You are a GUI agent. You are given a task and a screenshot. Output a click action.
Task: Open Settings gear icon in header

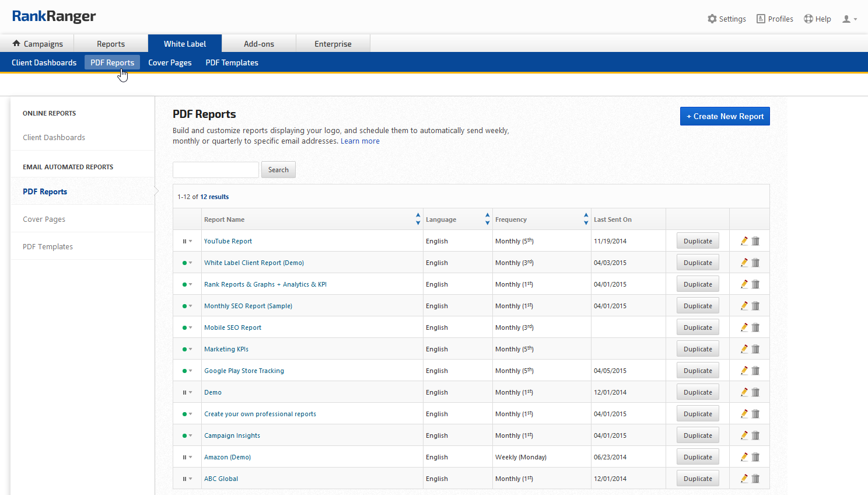(x=712, y=19)
